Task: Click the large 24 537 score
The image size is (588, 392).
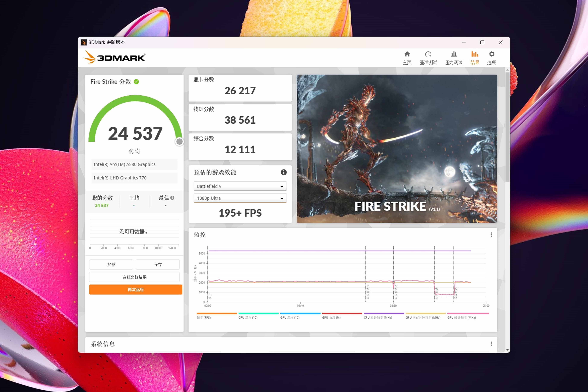Action: [135, 134]
